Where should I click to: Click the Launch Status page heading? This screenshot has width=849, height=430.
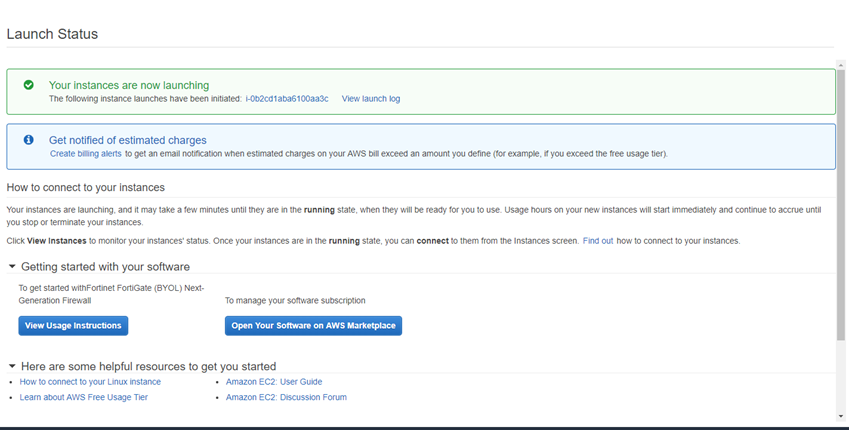[x=52, y=34]
